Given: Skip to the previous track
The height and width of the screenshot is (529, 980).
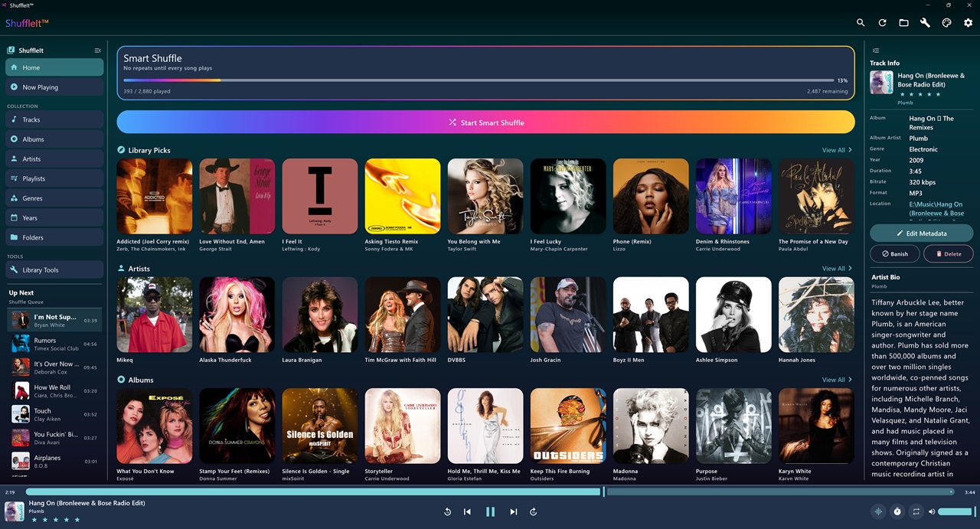Looking at the screenshot, I should [x=467, y=511].
